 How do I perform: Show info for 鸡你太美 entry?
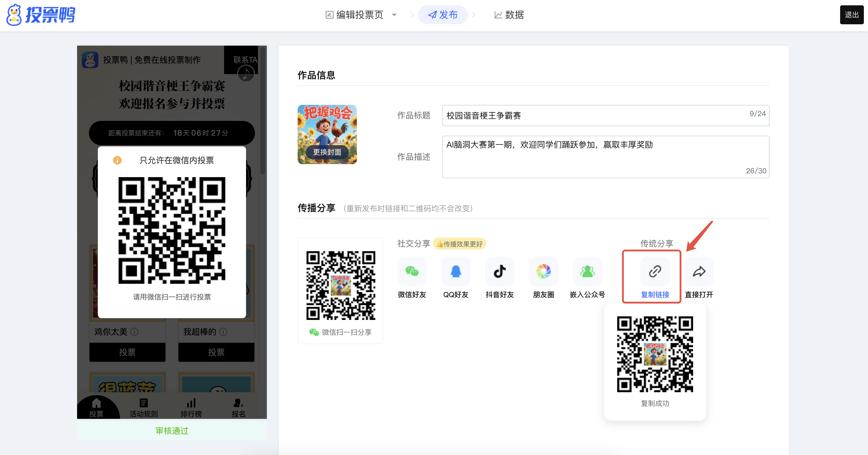134,332
